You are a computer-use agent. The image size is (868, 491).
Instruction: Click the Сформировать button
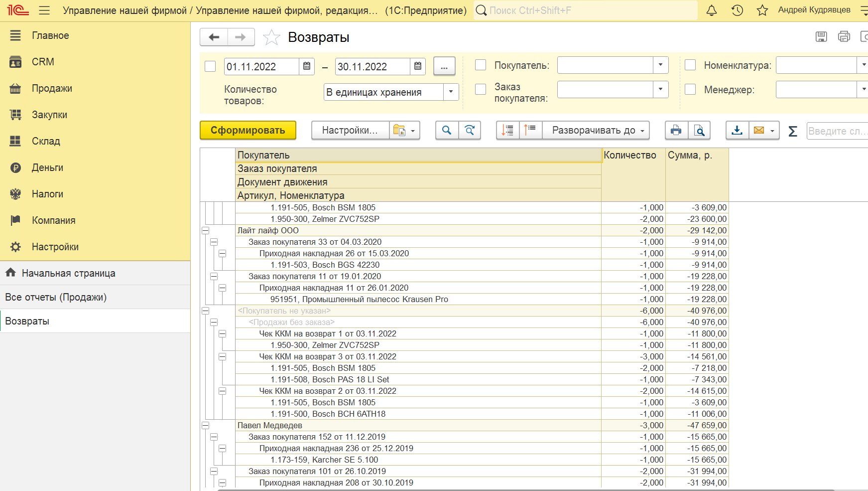(248, 130)
